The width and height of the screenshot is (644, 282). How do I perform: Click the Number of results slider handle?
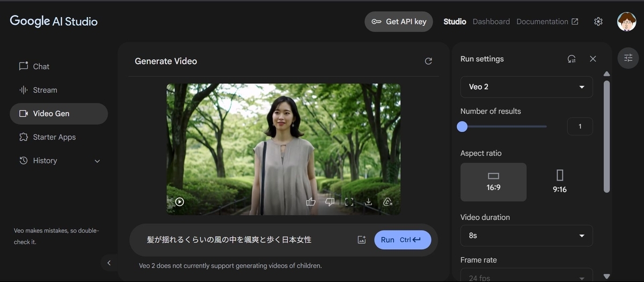pos(462,127)
